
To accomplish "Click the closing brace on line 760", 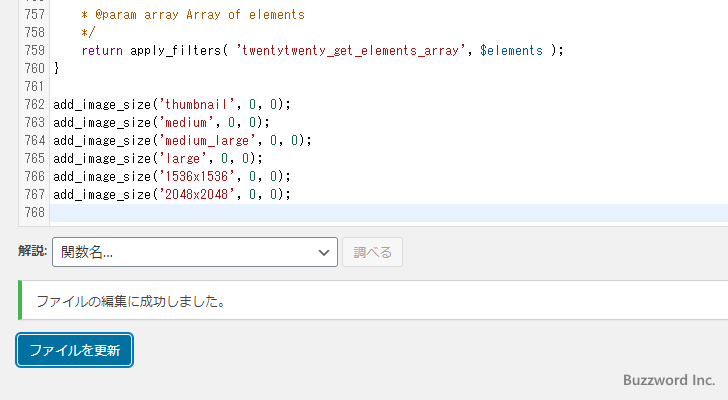I will point(57,68).
